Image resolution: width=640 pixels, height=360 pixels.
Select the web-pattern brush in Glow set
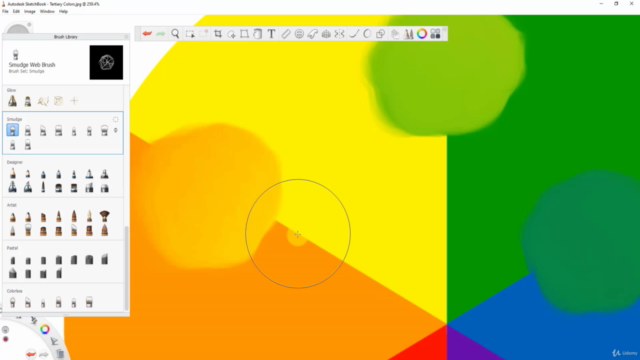59,101
